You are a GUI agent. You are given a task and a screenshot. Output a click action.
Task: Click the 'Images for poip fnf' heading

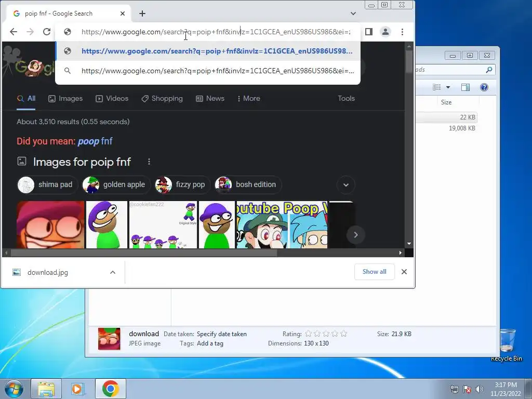tap(82, 162)
